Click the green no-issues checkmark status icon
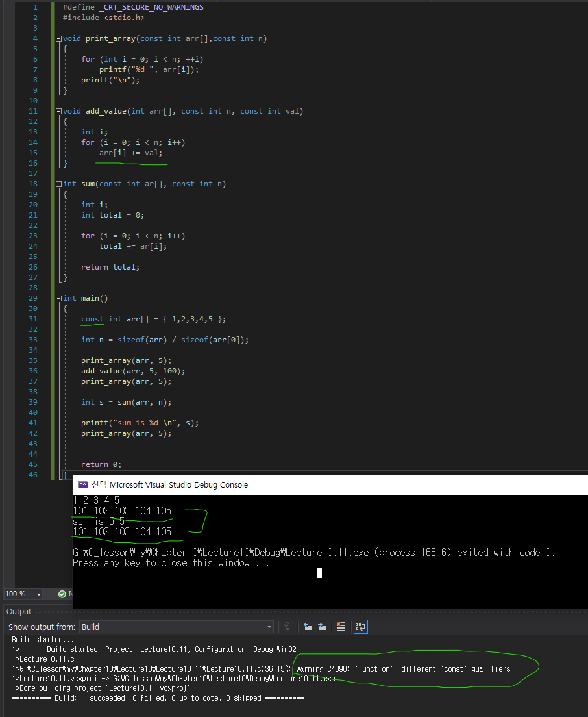This screenshot has width=588, height=717. (x=62, y=594)
